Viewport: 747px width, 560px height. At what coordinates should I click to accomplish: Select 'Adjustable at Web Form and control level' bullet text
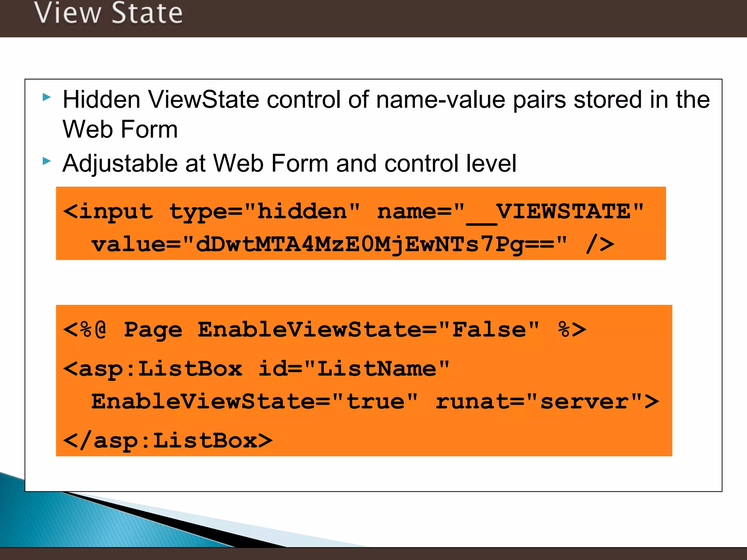coord(289,163)
